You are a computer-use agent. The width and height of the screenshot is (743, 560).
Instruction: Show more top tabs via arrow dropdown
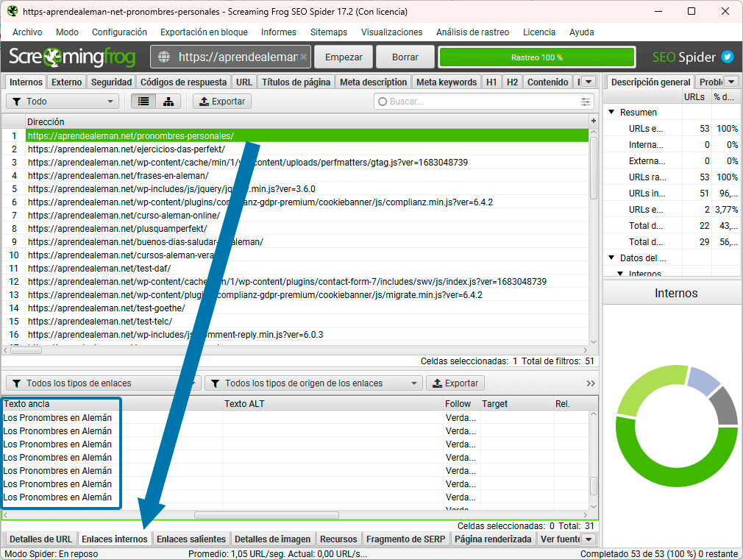pos(589,82)
